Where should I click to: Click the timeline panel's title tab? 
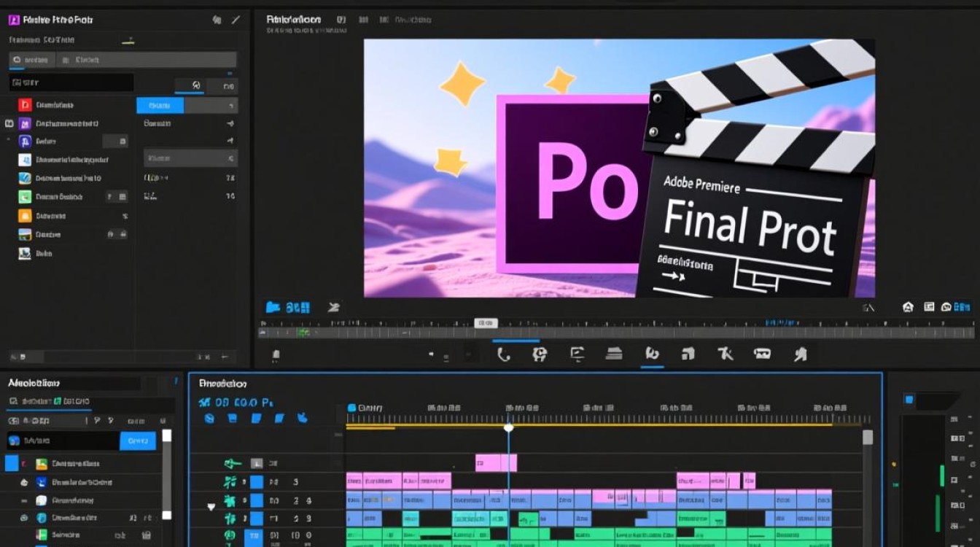pyautogui.click(x=223, y=384)
